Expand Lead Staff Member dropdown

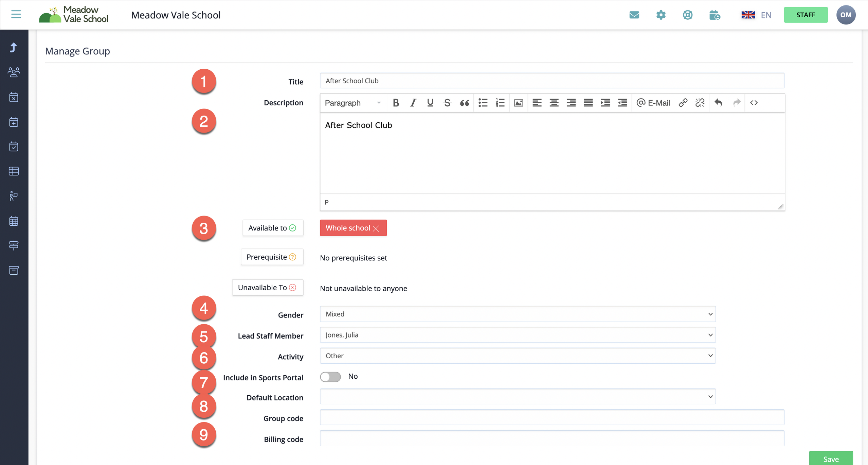pos(518,335)
